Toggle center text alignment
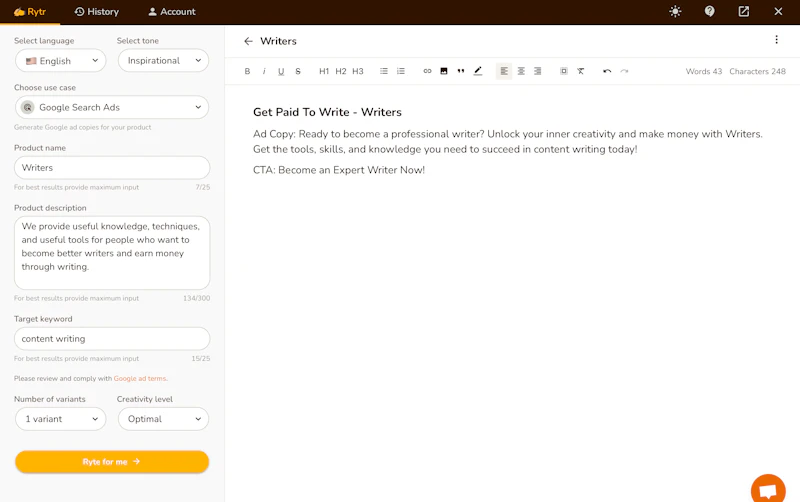800x502 pixels. (x=521, y=71)
